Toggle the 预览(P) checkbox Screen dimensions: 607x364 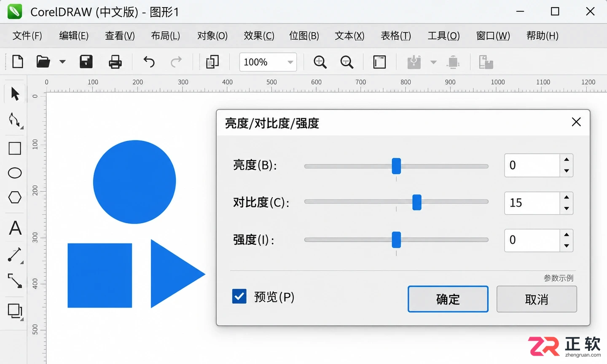tap(239, 297)
